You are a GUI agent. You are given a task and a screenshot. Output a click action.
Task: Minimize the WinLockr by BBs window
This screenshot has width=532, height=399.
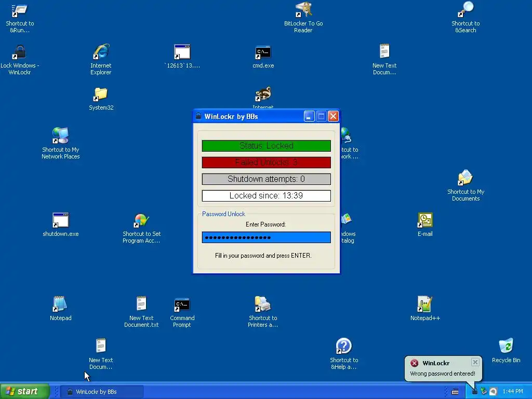309,116
